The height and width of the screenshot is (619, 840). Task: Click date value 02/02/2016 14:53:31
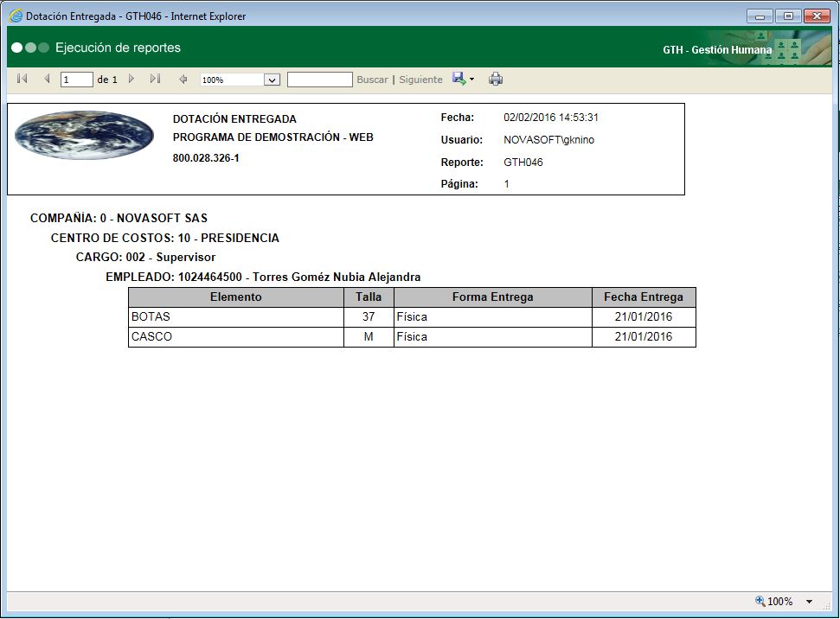click(551, 118)
